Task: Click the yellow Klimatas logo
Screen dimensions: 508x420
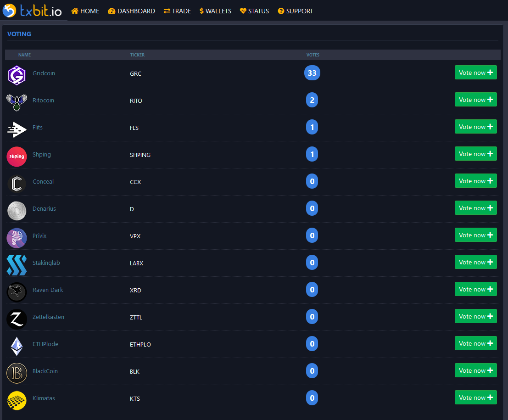Action: (x=17, y=401)
